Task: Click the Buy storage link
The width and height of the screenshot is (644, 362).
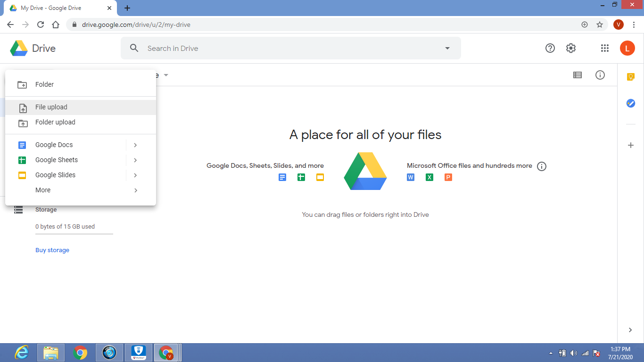Action: pos(52,250)
